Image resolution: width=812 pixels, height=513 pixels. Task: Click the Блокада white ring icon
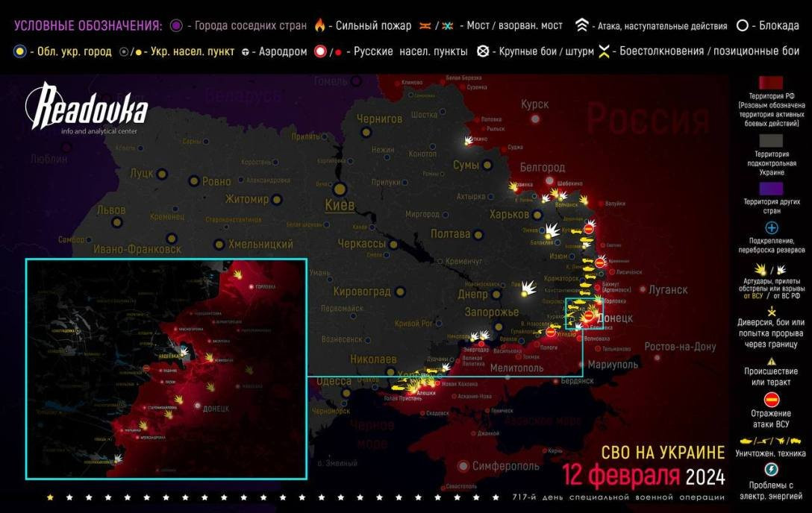[743, 25]
